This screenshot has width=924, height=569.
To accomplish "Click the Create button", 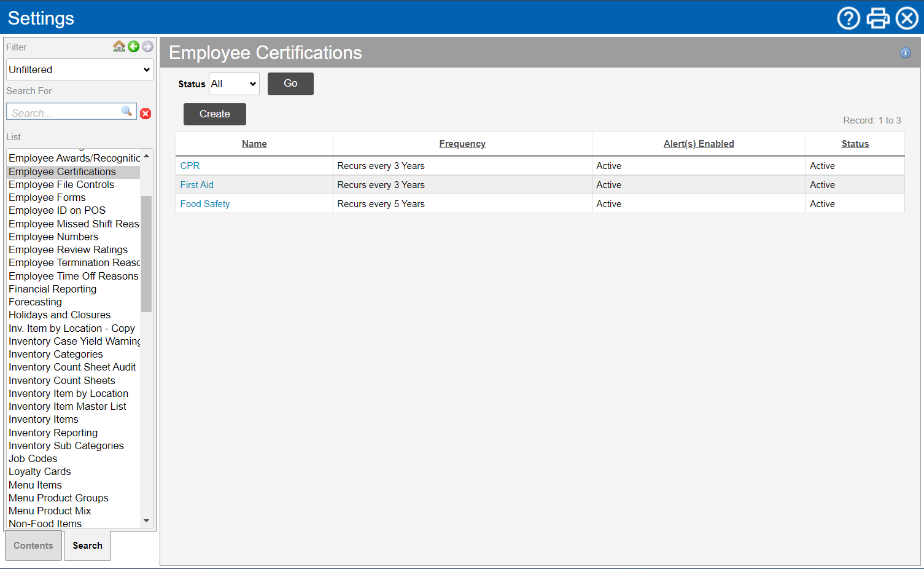I will [214, 114].
